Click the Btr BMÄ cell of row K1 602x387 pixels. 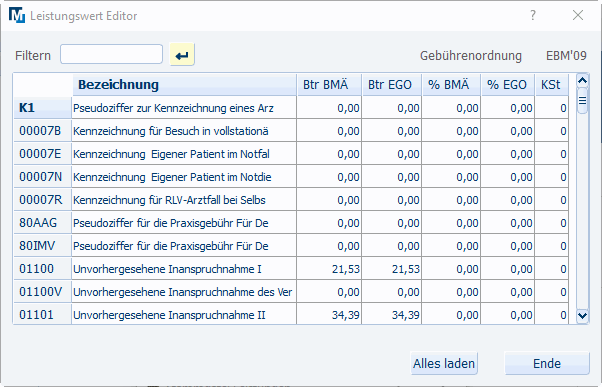pos(329,108)
